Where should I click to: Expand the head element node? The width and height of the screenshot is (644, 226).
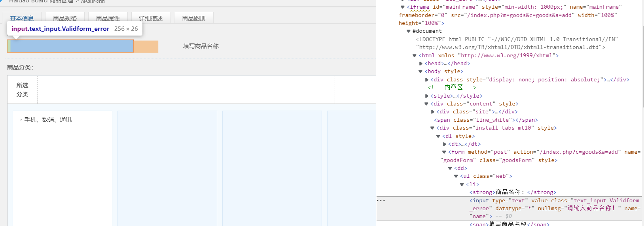point(421,64)
